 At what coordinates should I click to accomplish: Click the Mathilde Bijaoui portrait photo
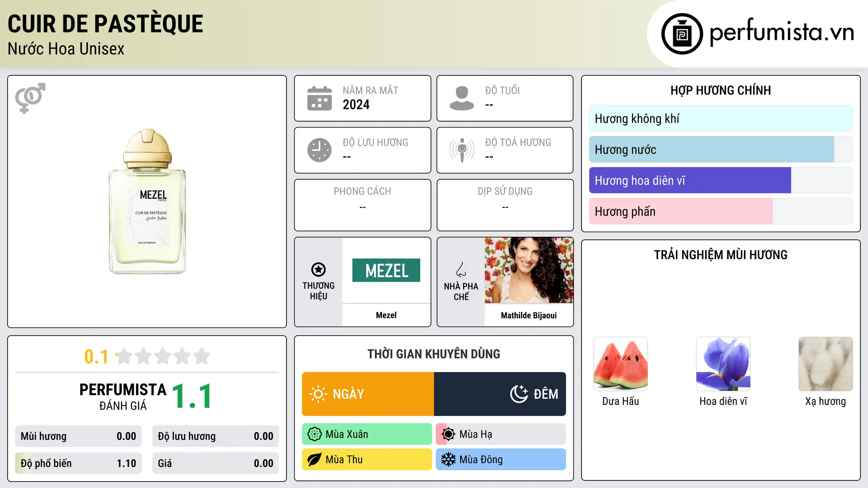(529, 270)
